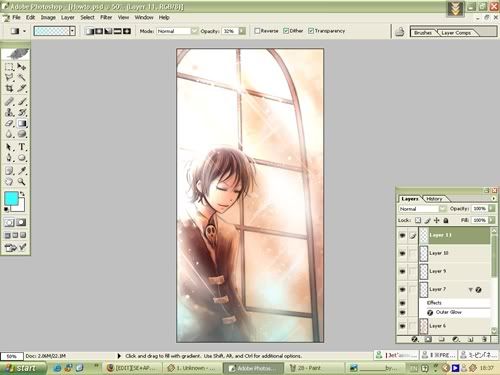Click the foreground cyan color swatch
Image resolution: width=500 pixels, height=375 pixels.
[x=11, y=198]
